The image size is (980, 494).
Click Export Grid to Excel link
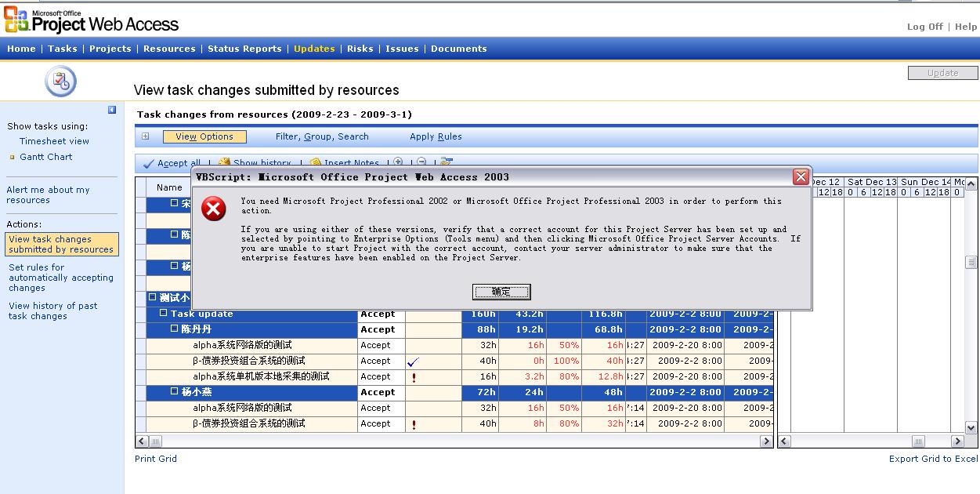933,459
